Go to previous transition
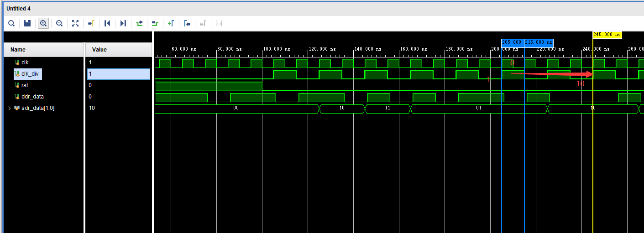This screenshot has height=233, width=644. pyautogui.click(x=139, y=23)
